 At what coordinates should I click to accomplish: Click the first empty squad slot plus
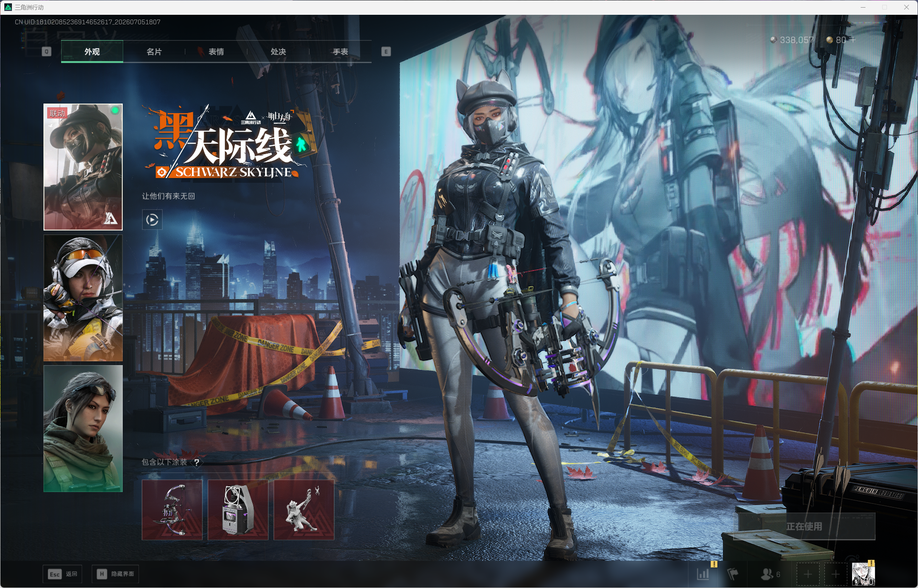[808, 574]
